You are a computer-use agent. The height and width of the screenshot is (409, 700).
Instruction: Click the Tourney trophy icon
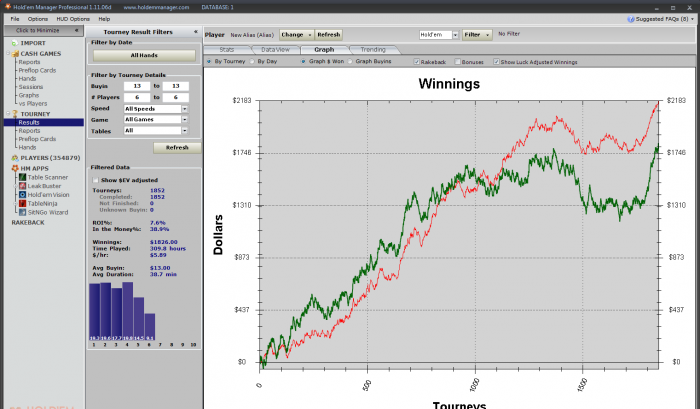click(15, 114)
